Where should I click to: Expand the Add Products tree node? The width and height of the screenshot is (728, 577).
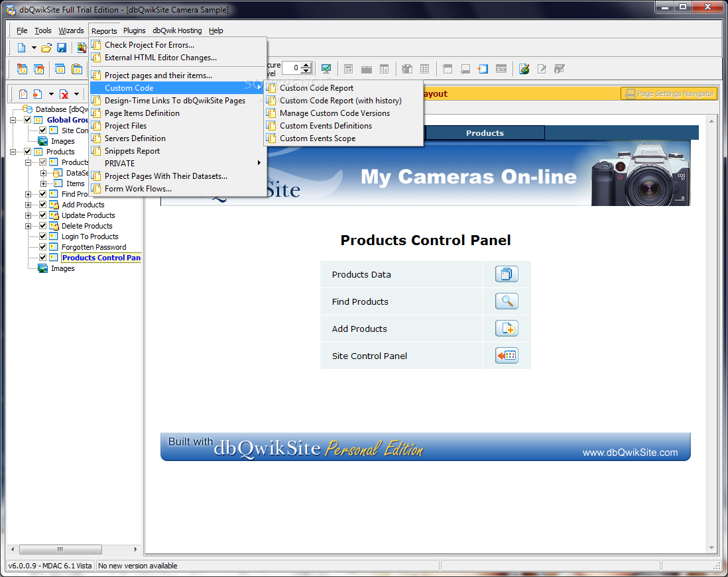tap(29, 205)
